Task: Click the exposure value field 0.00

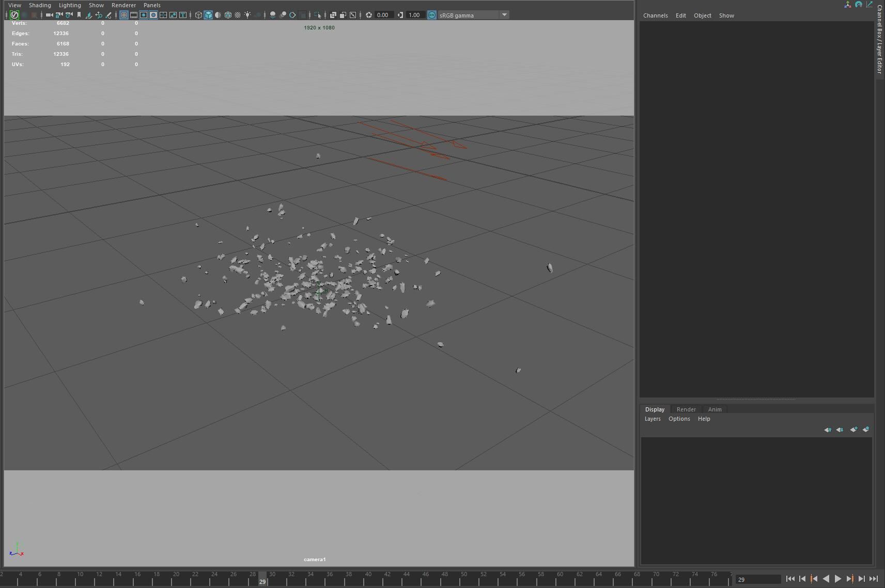Action: point(385,15)
